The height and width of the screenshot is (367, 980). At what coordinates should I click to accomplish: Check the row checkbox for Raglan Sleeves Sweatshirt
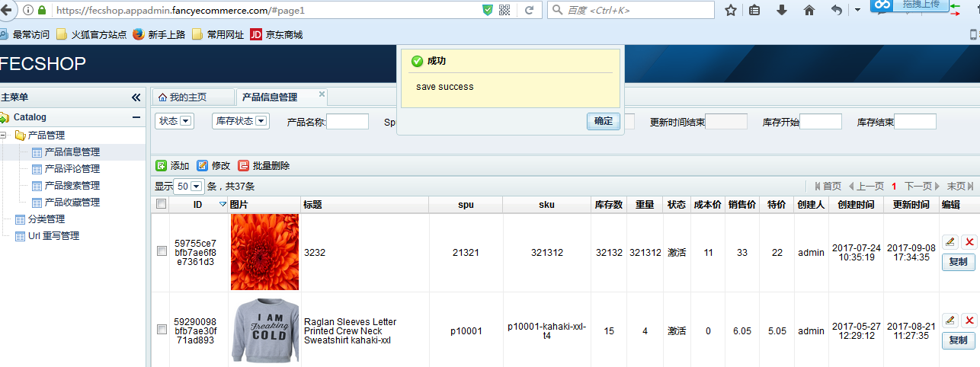coord(162,330)
